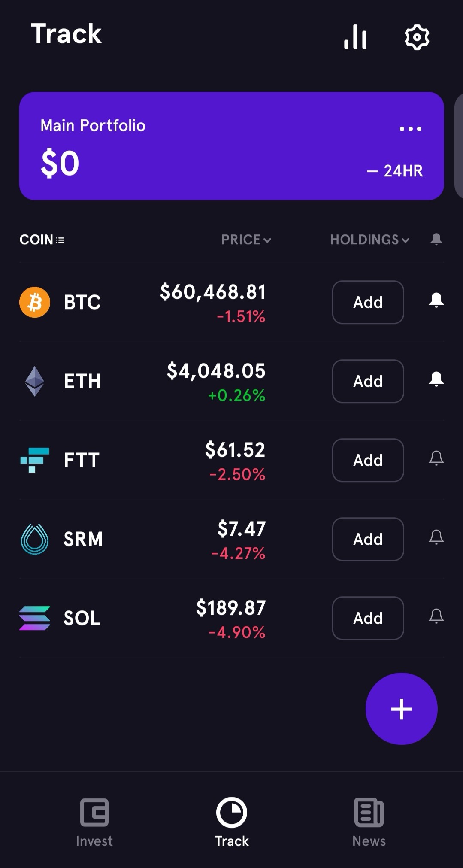463x868 pixels.
Task: Enable the FTT price alert bell
Action: (436, 458)
